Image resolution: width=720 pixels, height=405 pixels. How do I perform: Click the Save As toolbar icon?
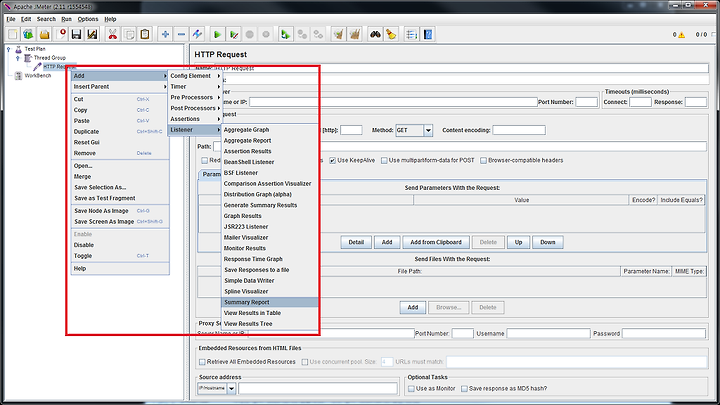[x=92, y=34]
